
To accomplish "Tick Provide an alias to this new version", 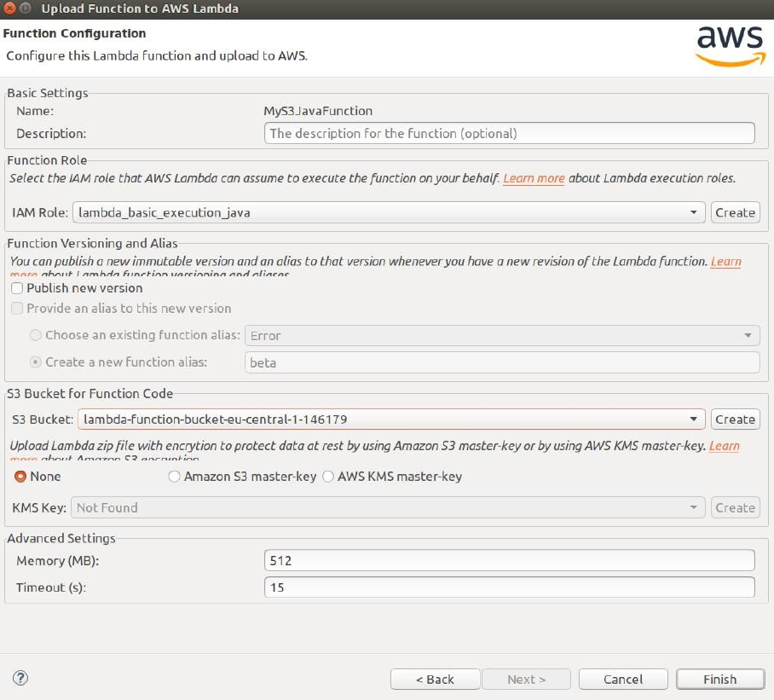I will pos(17,308).
